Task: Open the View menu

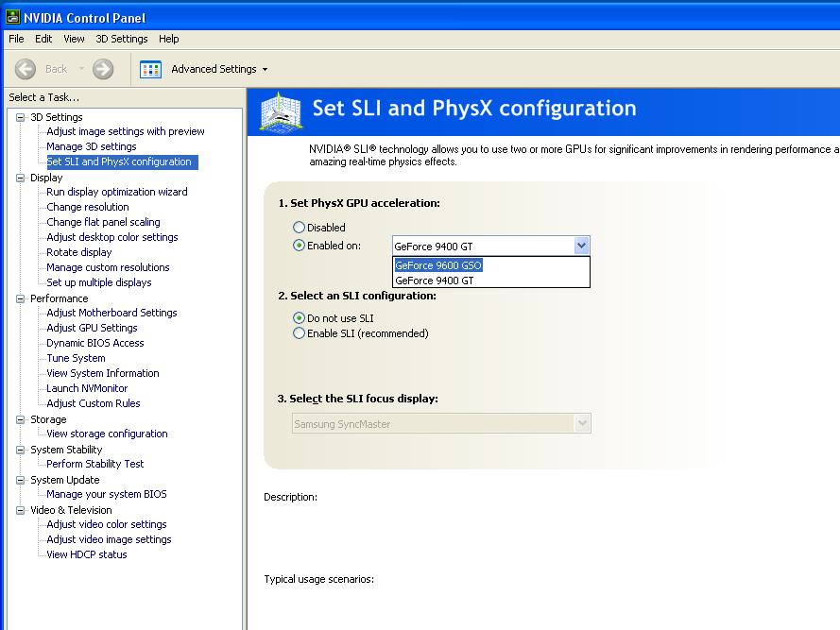Action: click(74, 39)
